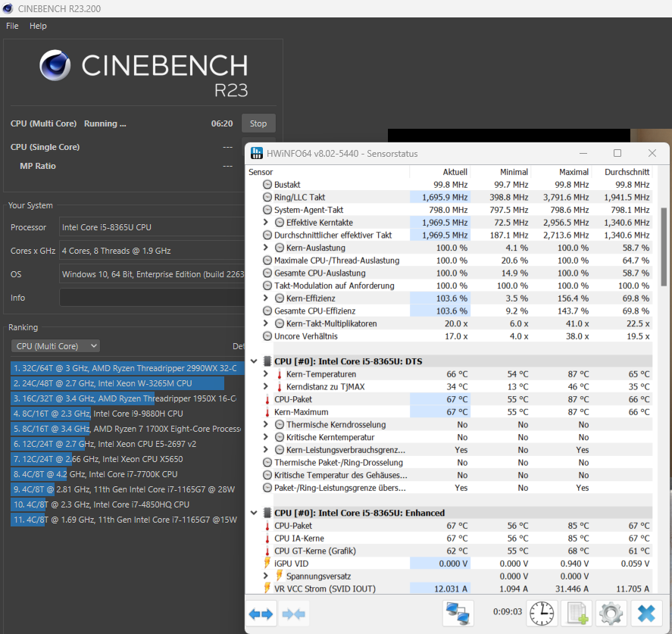Expand the Kerndistanz zu TjMAX row
672x634 pixels.
(x=265, y=386)
